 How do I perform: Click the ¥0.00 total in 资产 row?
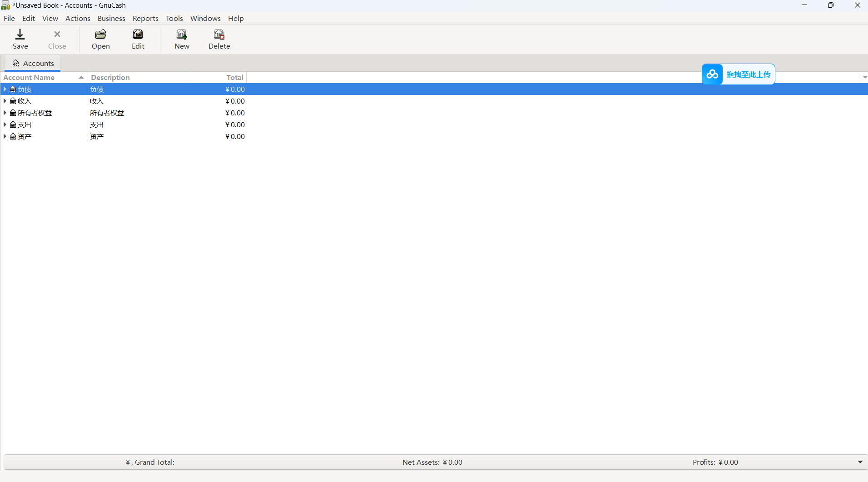(x=235, y=137)
